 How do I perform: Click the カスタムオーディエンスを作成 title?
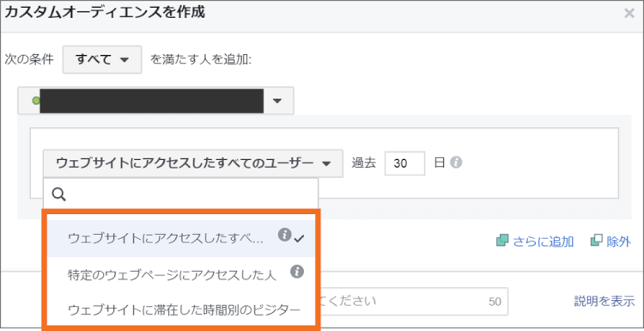(104, 13)
